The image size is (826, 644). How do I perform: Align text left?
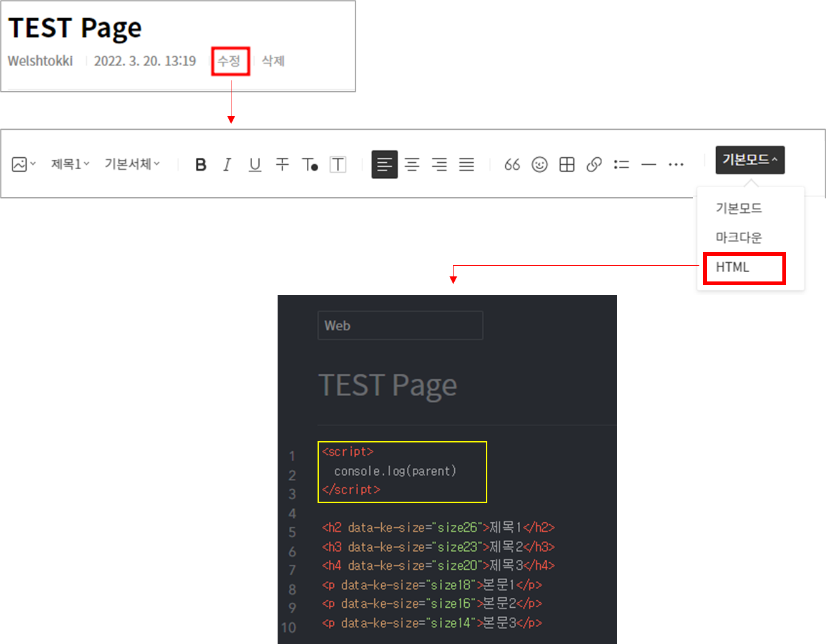click(385, 165)
